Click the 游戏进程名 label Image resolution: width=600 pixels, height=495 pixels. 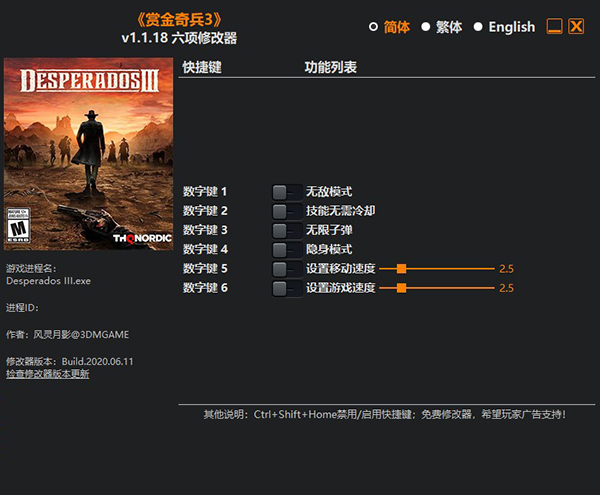[31, 269]
